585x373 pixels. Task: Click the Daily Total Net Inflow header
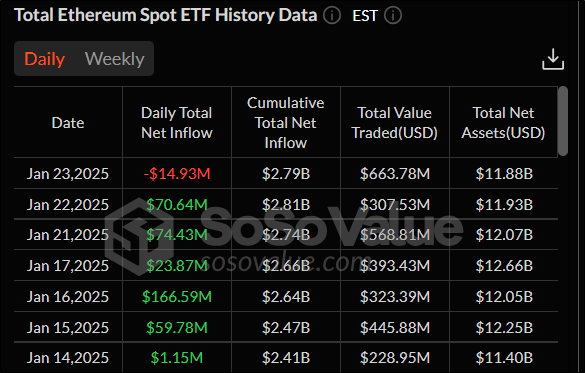[x=177, y=123]
